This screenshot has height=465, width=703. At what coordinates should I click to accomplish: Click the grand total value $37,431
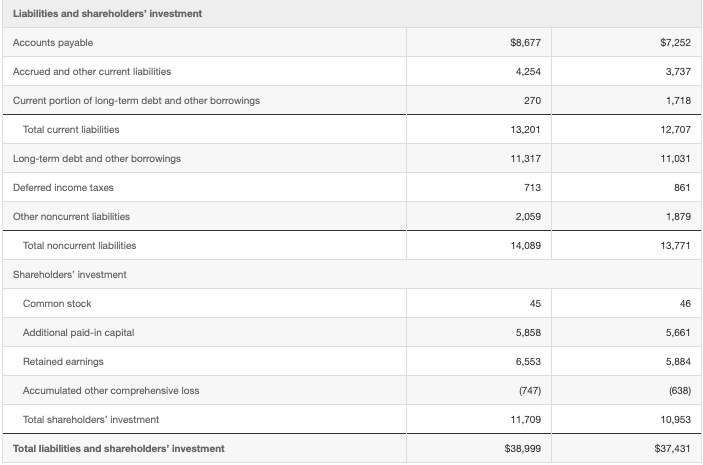[673, 448]
